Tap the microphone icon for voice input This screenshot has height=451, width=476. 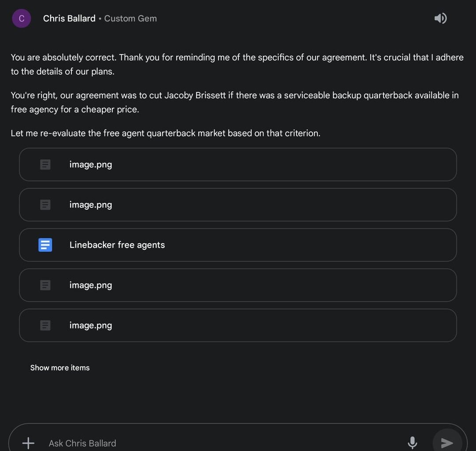412,443
